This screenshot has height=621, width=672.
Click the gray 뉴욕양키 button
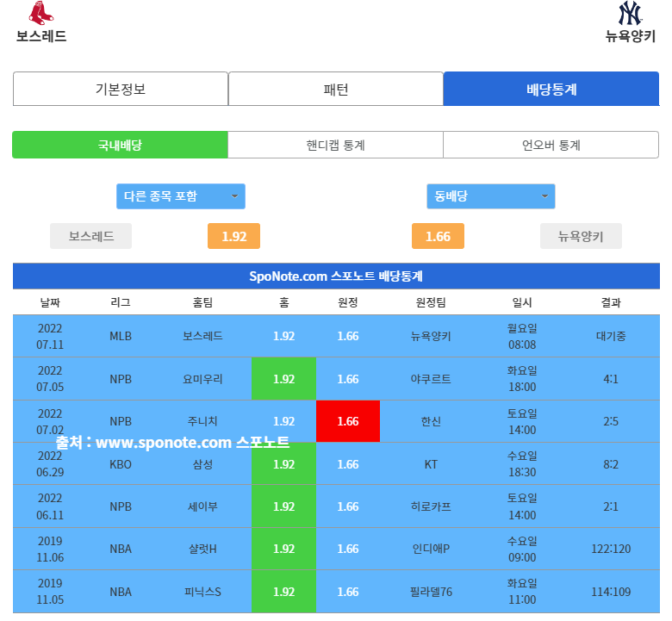click(581, 236)
